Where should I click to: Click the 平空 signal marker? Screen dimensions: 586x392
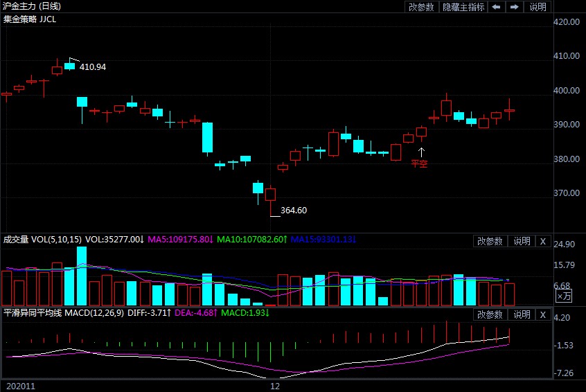(419, 163)
